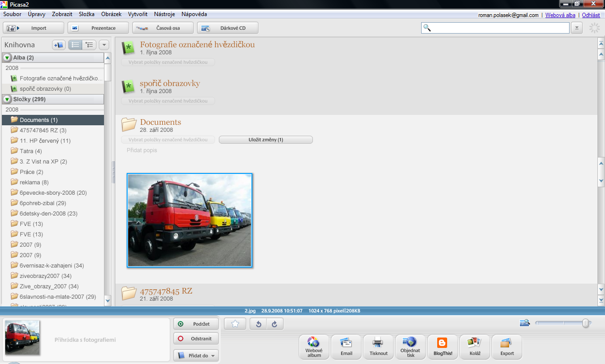Click the Export icon button
The width and height of the screenshot is (605, 364).
[x=507, y=347]
